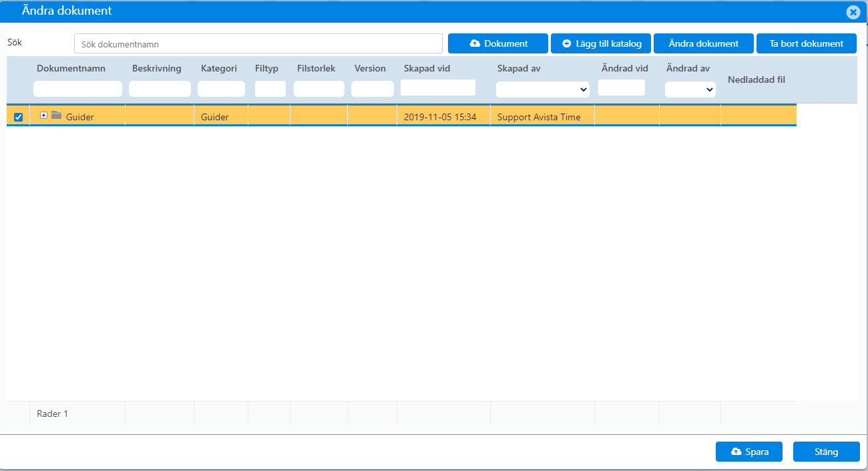Screen dimensions: 868x471
Task: Sort by Filstorlek column header
Action: 316,68
